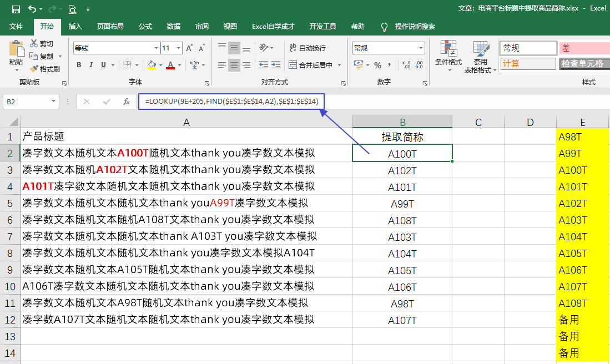
Task: Activate the 格式刷 format painter
Action: pos(45,69)
